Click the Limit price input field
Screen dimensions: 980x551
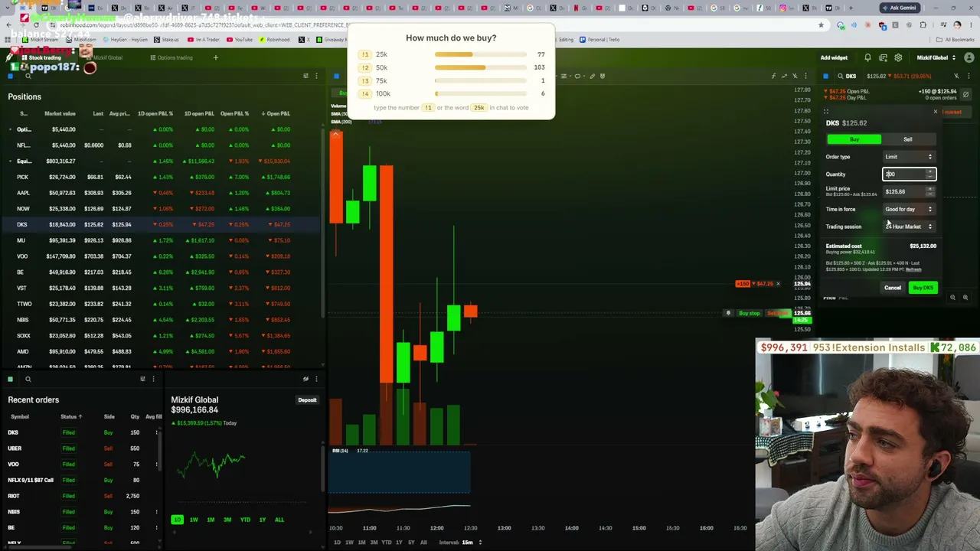[909, 191]
